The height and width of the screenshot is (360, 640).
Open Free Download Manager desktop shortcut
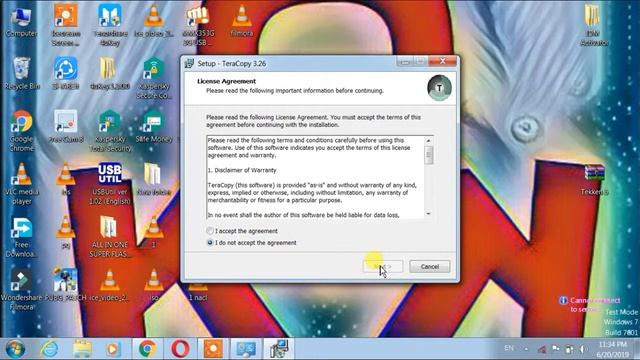(22, 237)
